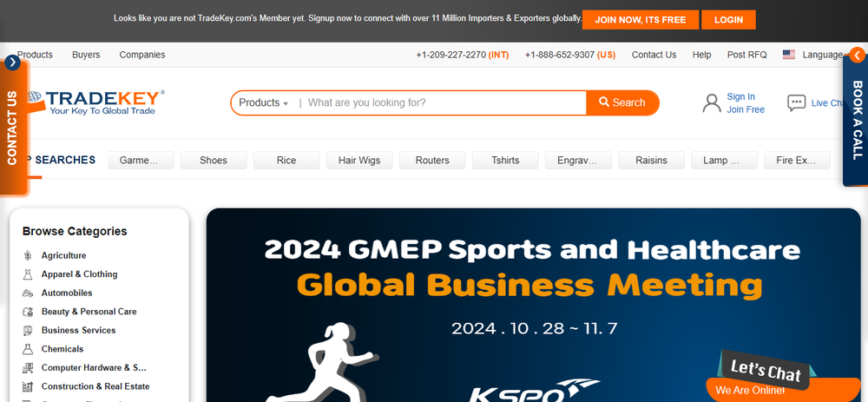
Task: Click the TradeKey logo
Action: click(95, 102)
